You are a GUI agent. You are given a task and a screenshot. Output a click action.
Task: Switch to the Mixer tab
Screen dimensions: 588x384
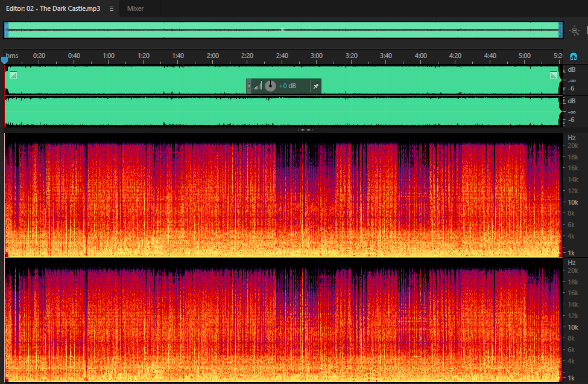pos(135,8)
